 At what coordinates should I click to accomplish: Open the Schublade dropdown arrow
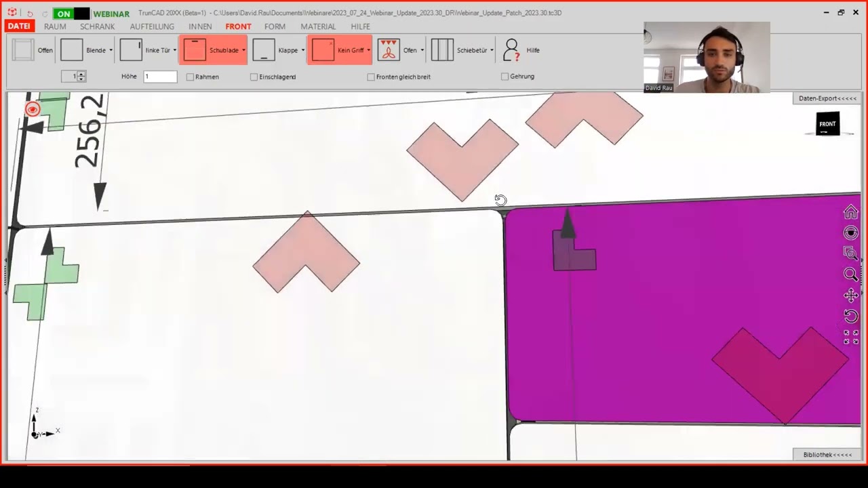(x=243, y=50)
